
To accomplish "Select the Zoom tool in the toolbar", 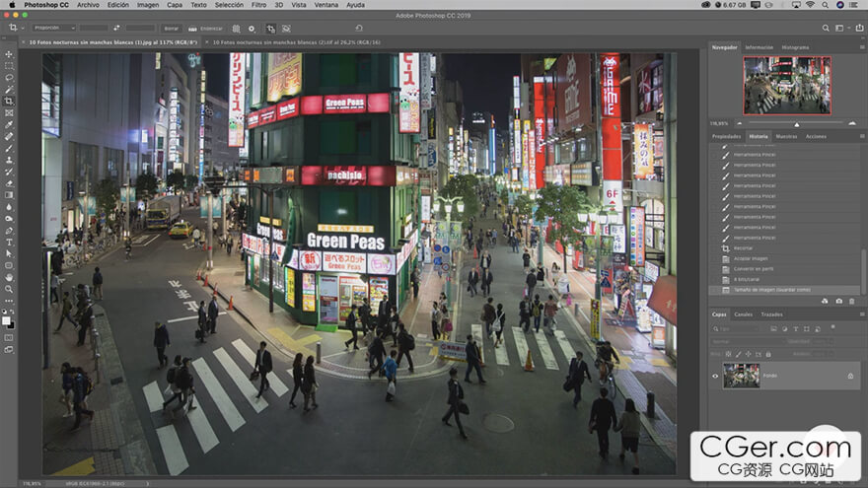I will [9, 289].
